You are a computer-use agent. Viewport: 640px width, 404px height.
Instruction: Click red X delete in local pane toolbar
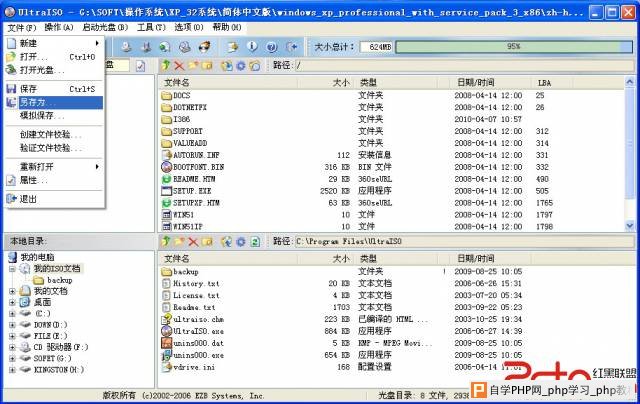193,242
